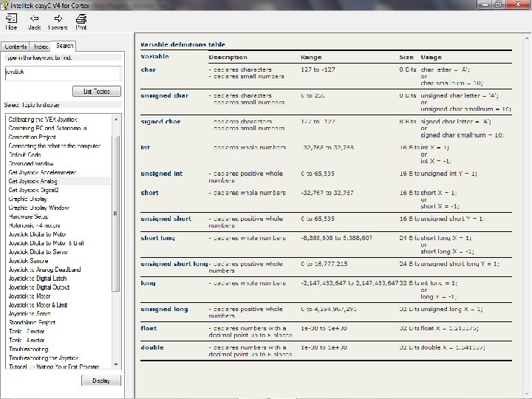The height and width of the screenshot is (399, 532).
Task: Select topic Graphic Display
Action: [28, 199]
